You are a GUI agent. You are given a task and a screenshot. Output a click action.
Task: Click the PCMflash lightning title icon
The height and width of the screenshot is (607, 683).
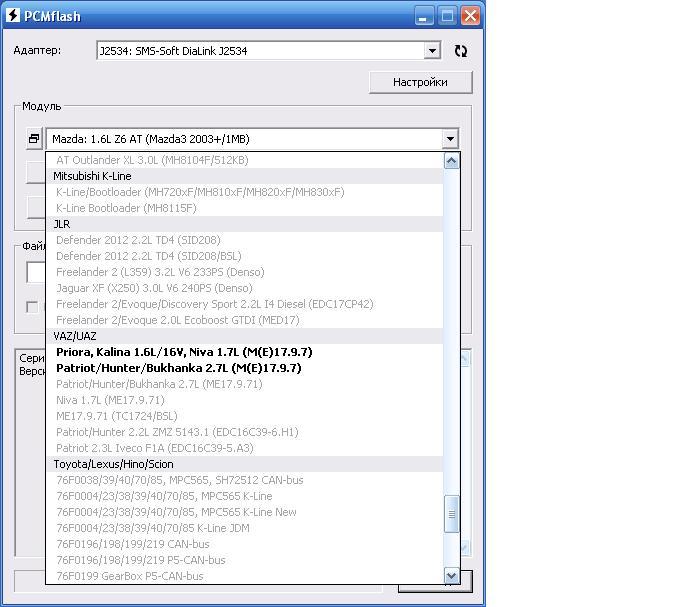pyautogui.click(x=13, y=16)
